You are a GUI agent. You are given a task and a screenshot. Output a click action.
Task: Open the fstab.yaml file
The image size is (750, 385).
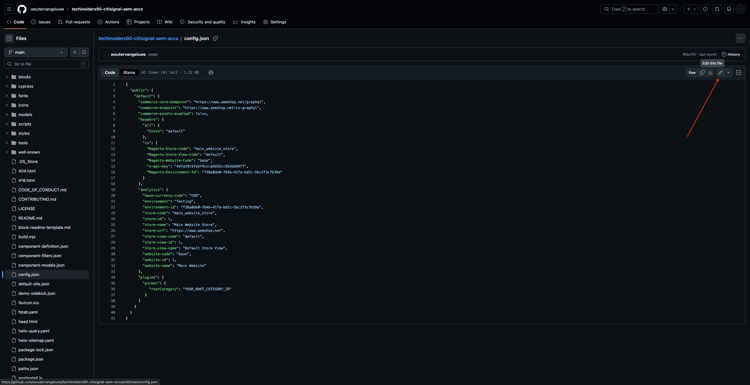point(28,312)
